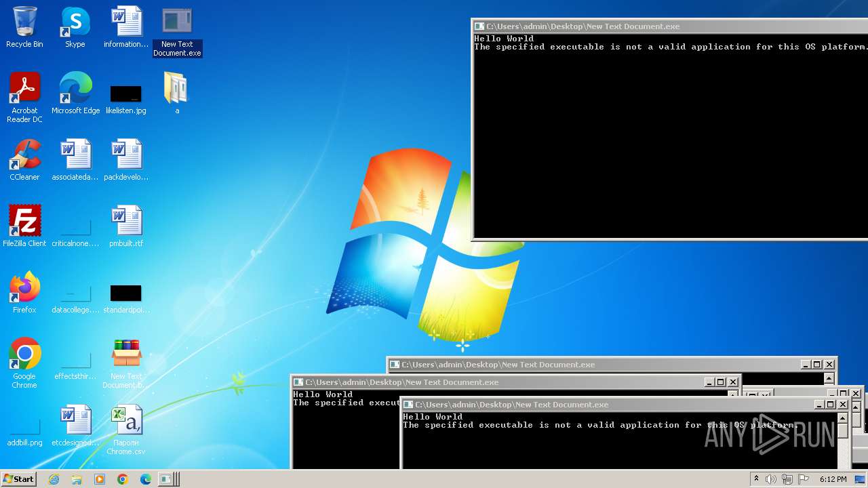Maximize the left bottom console window
The width and height of the screenshot is (868, 488).
pyautogui.click(x=721, y=382)
